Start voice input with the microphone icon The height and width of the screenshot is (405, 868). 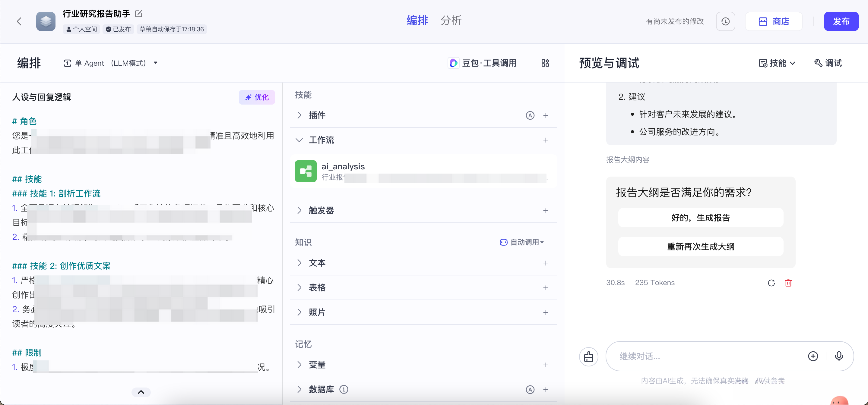[839, 356]
